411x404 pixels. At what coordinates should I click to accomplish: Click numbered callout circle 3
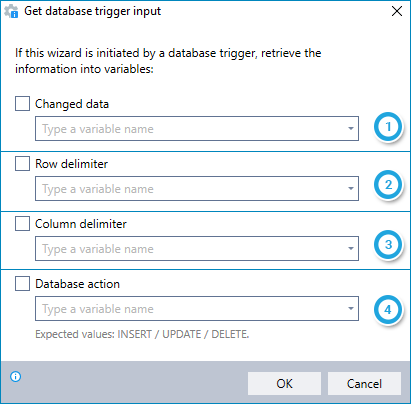point(388,245)
